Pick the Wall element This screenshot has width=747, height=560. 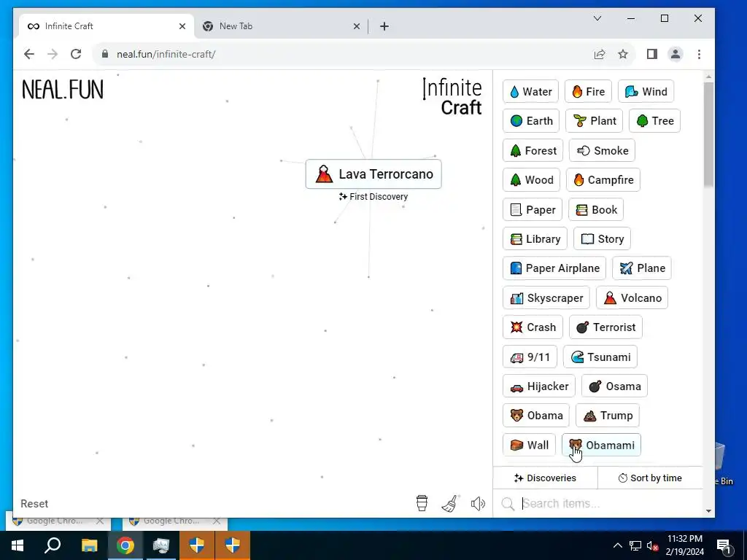pos(530,446)
